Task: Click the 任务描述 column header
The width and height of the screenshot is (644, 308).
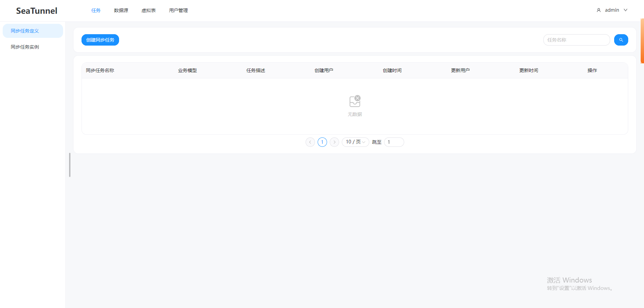Action: coord(256,70)
